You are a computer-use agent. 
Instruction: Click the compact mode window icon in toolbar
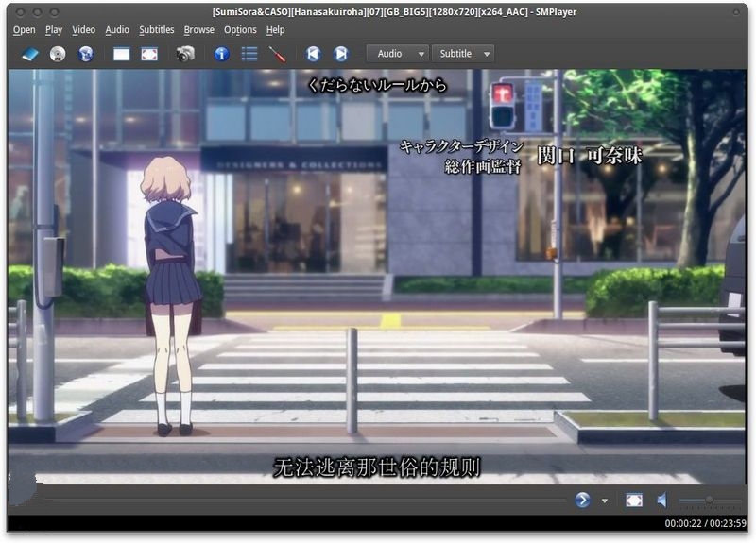tap(121, 54)
